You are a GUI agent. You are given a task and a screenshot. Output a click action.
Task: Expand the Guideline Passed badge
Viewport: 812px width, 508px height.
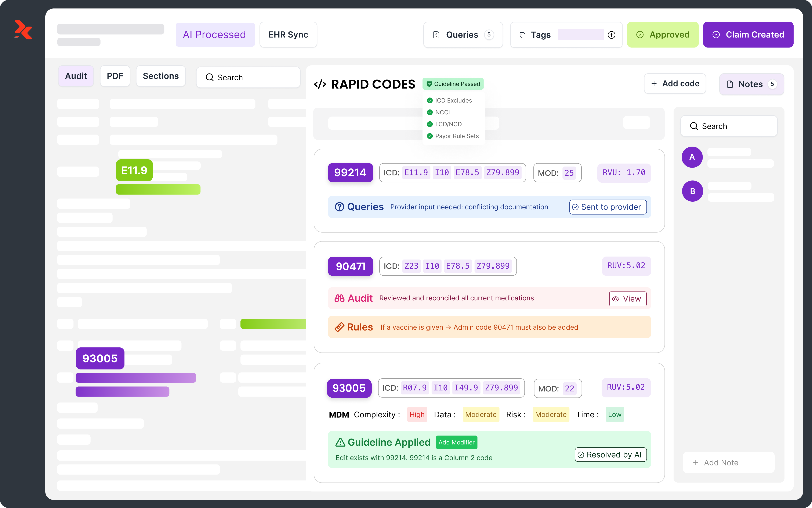(453, 84)
